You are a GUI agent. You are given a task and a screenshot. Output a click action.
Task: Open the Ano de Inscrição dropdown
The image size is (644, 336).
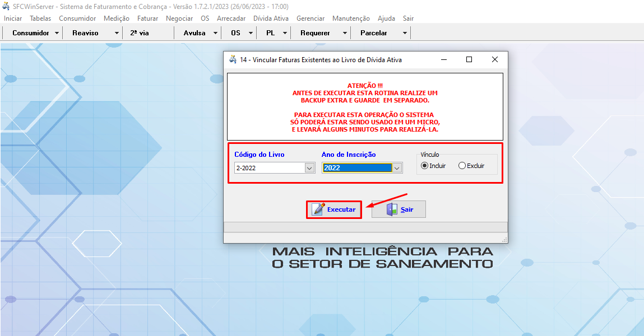pos(397,168)
